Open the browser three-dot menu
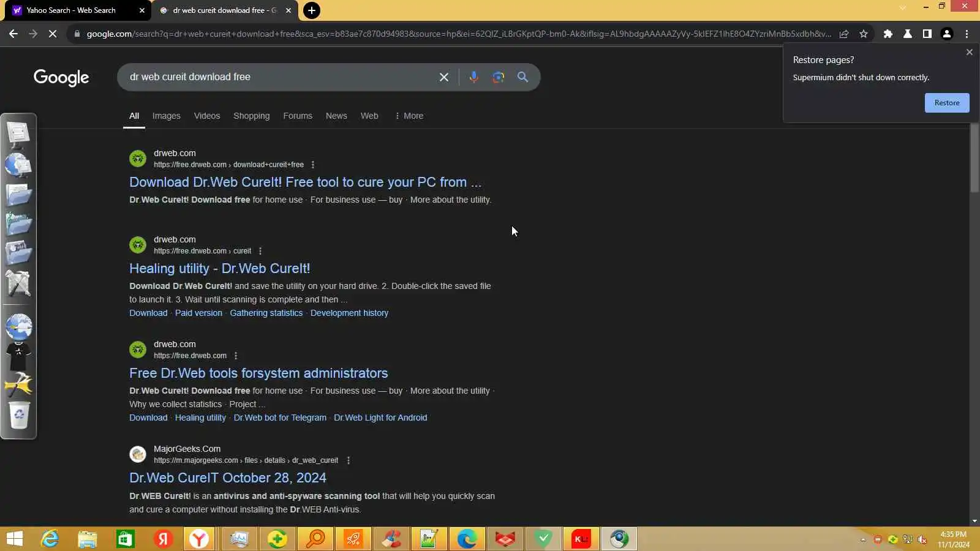Viewport: 980px width, 551px height. click(967, 34)
